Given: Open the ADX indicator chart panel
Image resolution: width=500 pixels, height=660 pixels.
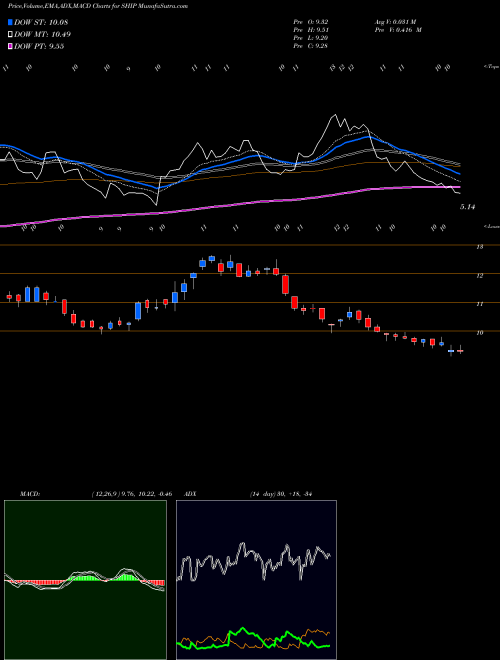Looking at the screenshot, I should 256,580.
